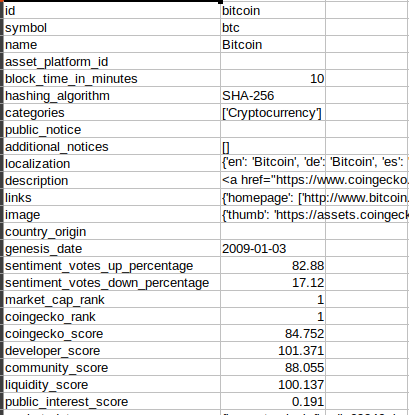The width and height of the screenshot is (409, 415).
Task: Select the 'SHA-256' hashing algorithm cell
Action: coord(273,96)
